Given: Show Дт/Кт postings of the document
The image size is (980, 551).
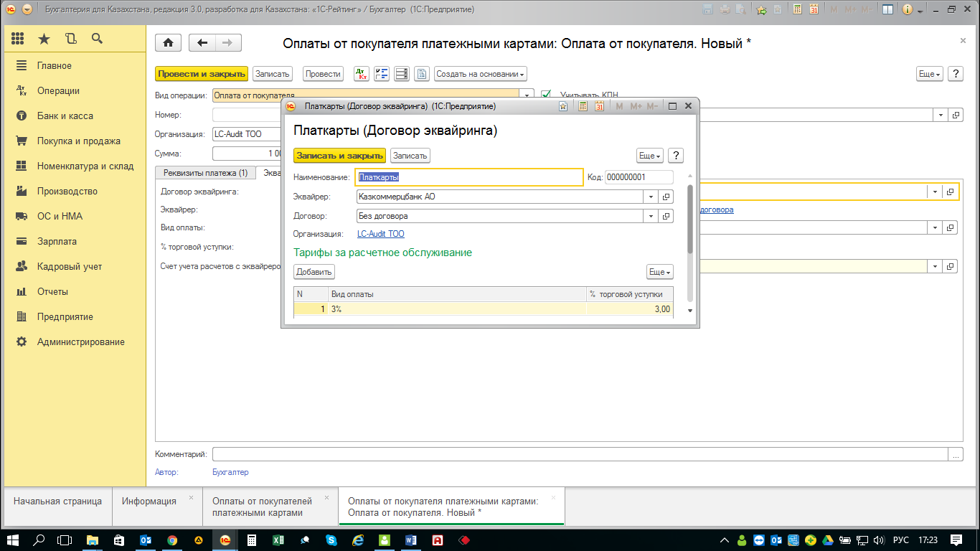Looking at the screenshot, I should [362, 74].
